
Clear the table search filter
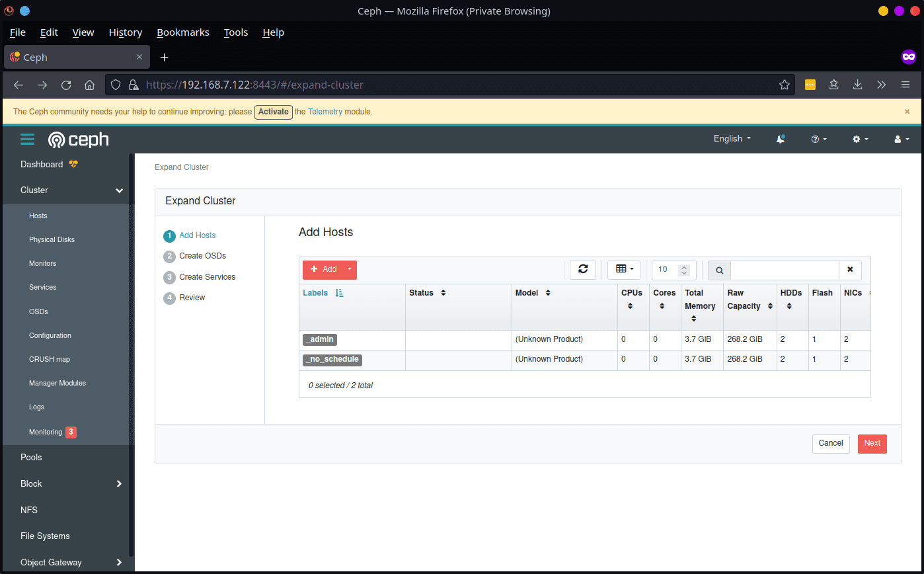pos(850,270)
